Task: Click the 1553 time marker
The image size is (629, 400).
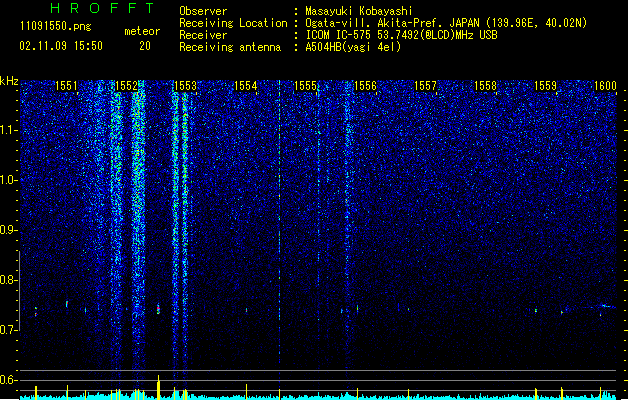Action: click(x=186, y=86)
